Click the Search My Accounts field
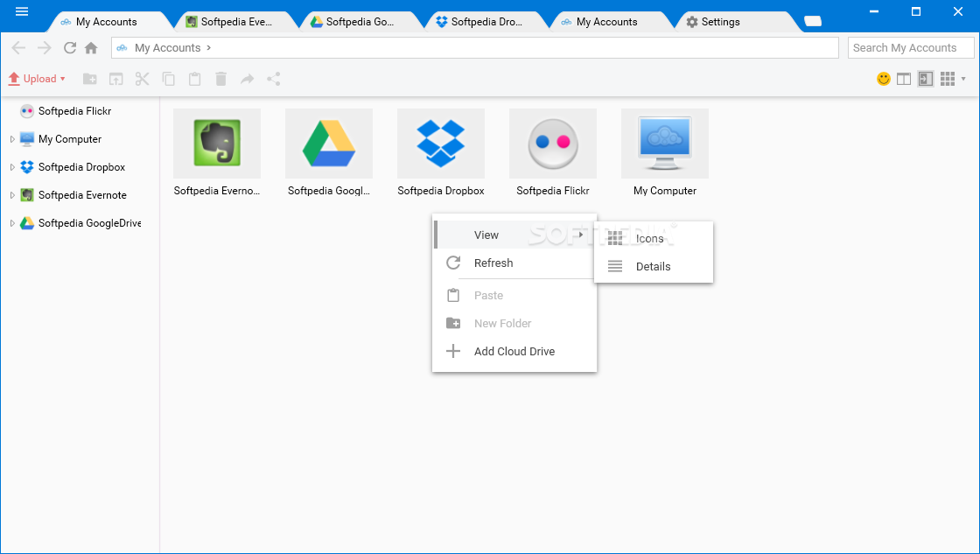The image size is (980, 554). pos(911,47)
